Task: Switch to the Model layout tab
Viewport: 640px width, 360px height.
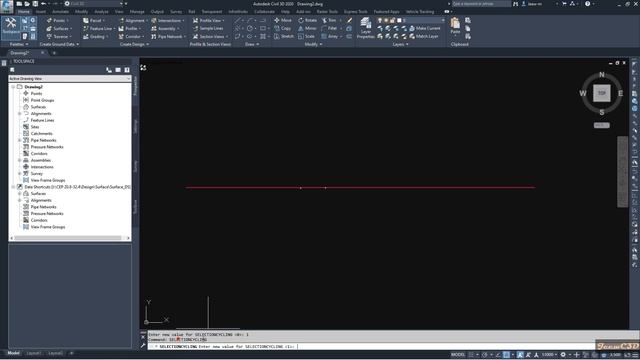Action: (13, 353)
